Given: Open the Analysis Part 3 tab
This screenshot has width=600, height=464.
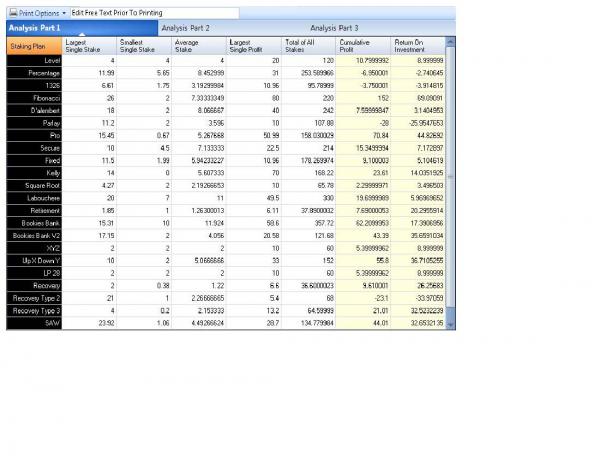Looking at the screenshot, I should click(x=334, y=28).
